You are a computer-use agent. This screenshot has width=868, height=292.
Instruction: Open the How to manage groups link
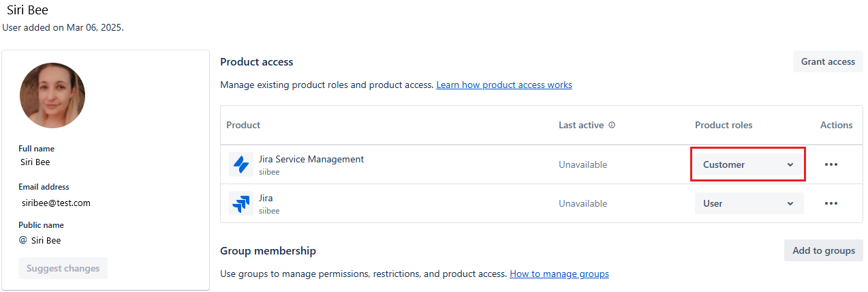[x=559, y=274]
